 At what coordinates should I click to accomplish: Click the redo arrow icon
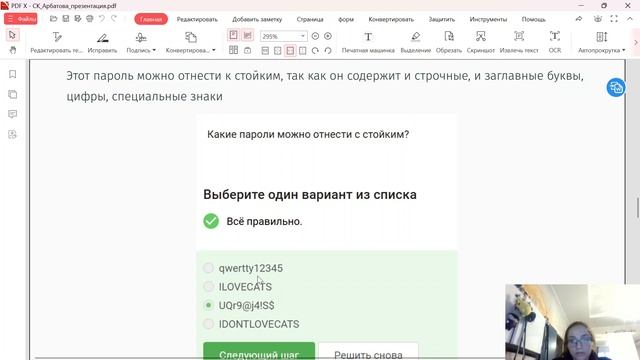coord(114,19)
